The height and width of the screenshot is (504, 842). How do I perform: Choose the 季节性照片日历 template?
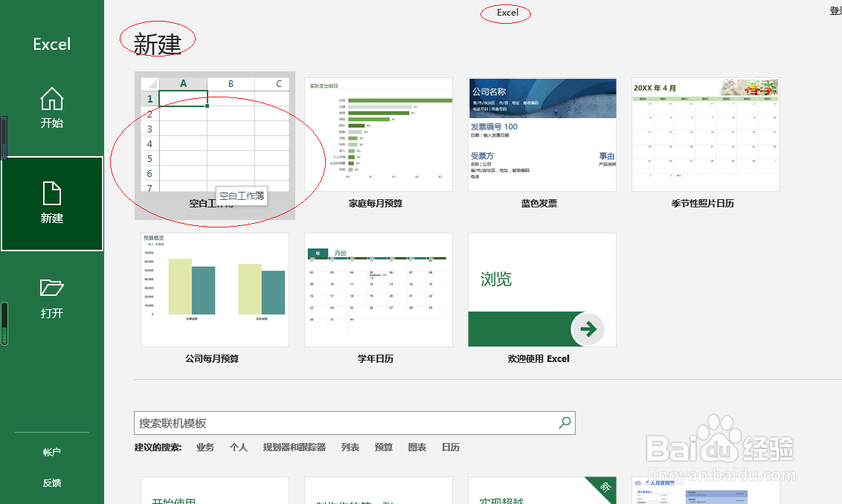[x=705, y=135]
